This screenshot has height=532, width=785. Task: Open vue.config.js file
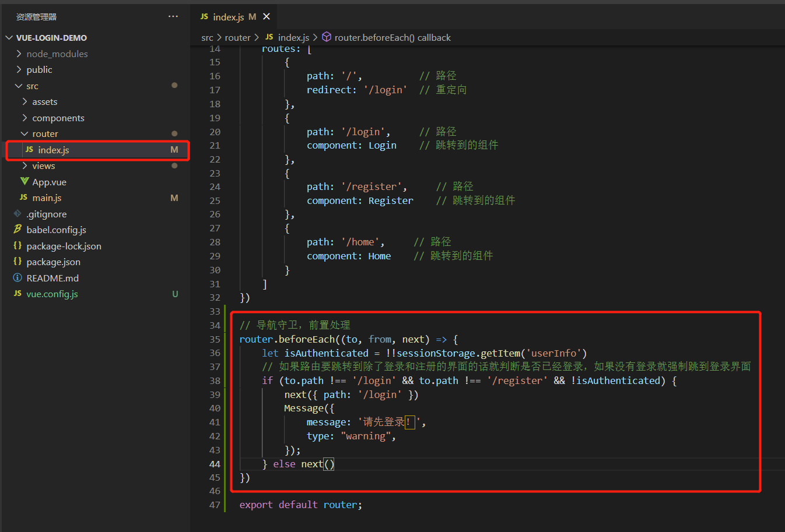coord(52,294)
